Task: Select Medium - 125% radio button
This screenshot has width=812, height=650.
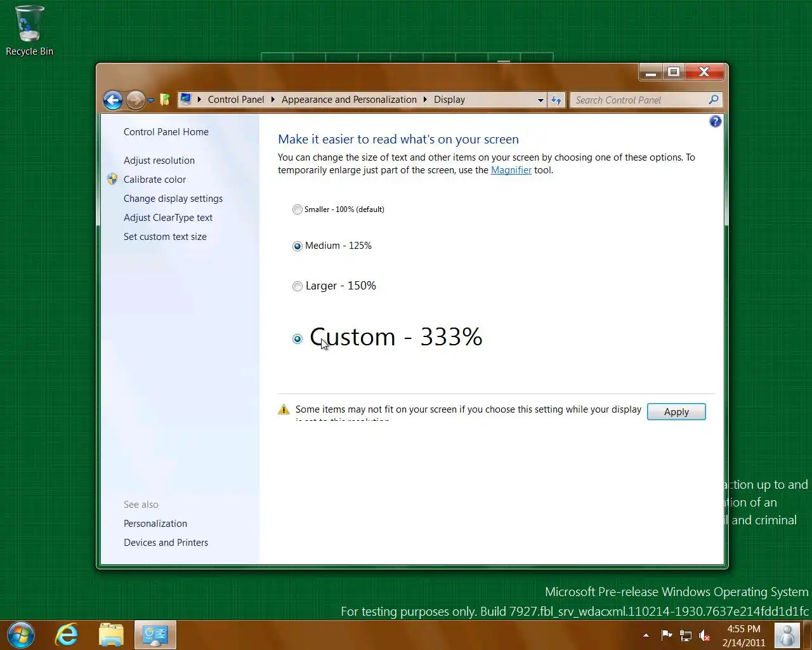Action: click(298, 246)
